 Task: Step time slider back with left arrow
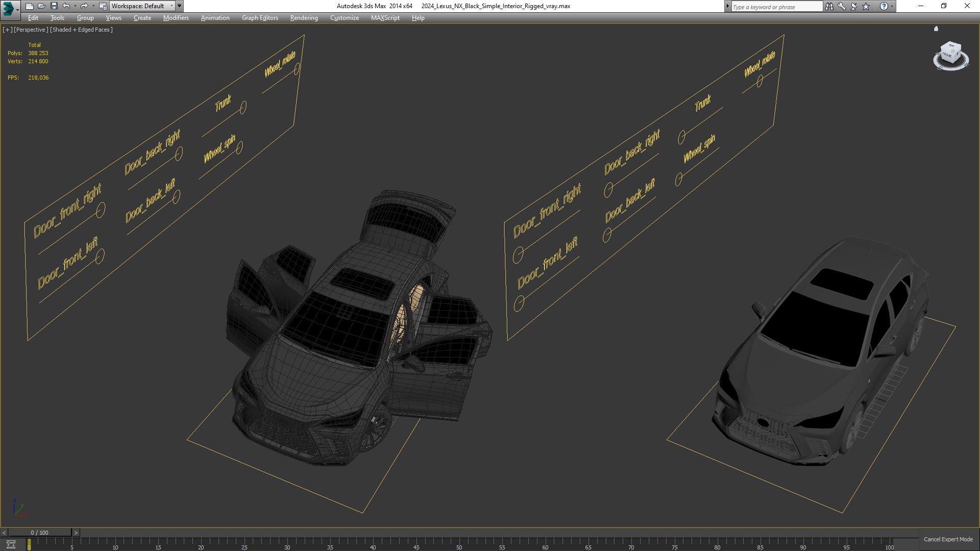click(4, 533)
